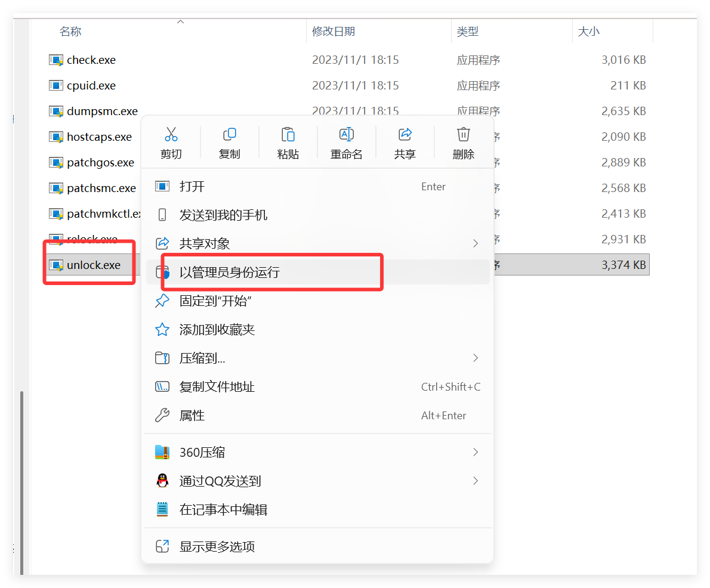
Task: Open 属性 from the context menu
Action: (317, 415)
